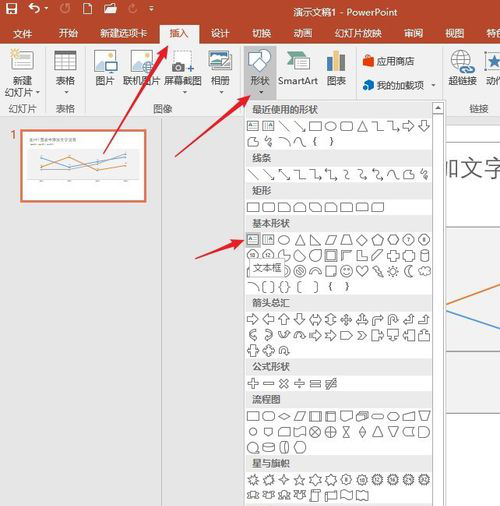Screen dimensions: 500x506
Task: Click the smiley face shape
Action: (346, 271)
